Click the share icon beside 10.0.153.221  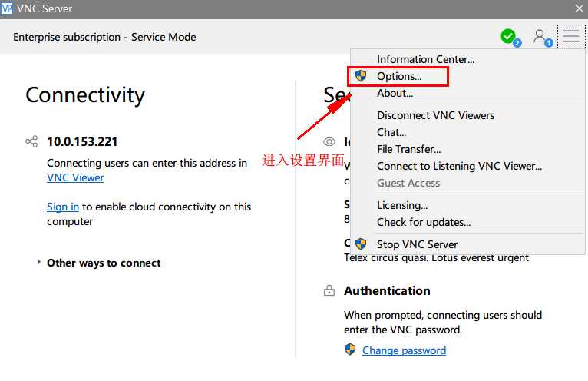(32, 141)
